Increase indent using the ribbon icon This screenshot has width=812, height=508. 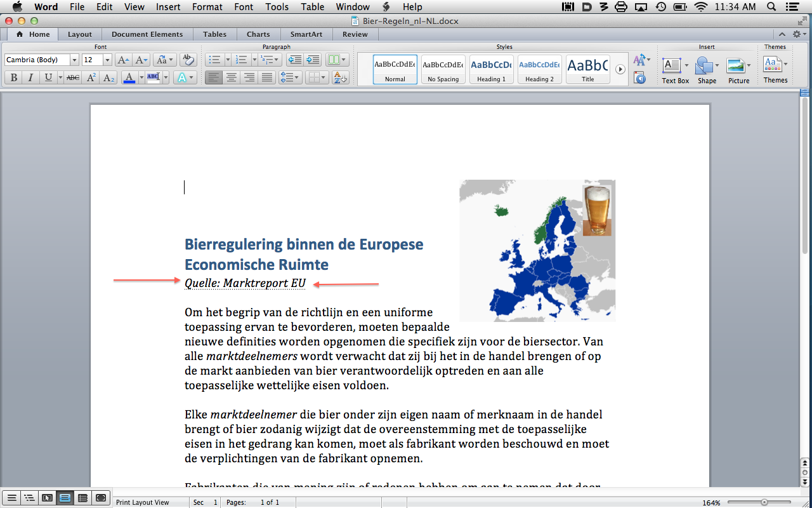tap(312, 60)
